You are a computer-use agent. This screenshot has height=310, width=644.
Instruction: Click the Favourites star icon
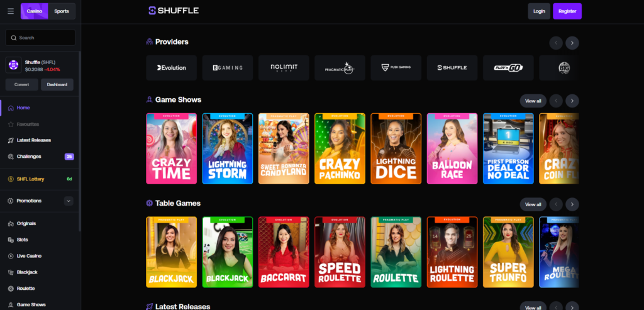11,124
